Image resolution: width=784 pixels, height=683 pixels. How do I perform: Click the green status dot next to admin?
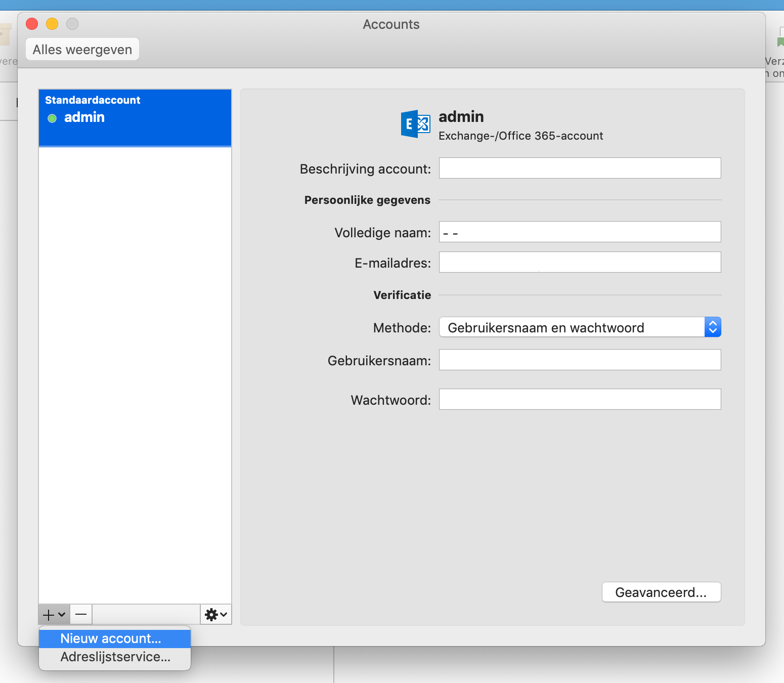(x=52, y=118)
